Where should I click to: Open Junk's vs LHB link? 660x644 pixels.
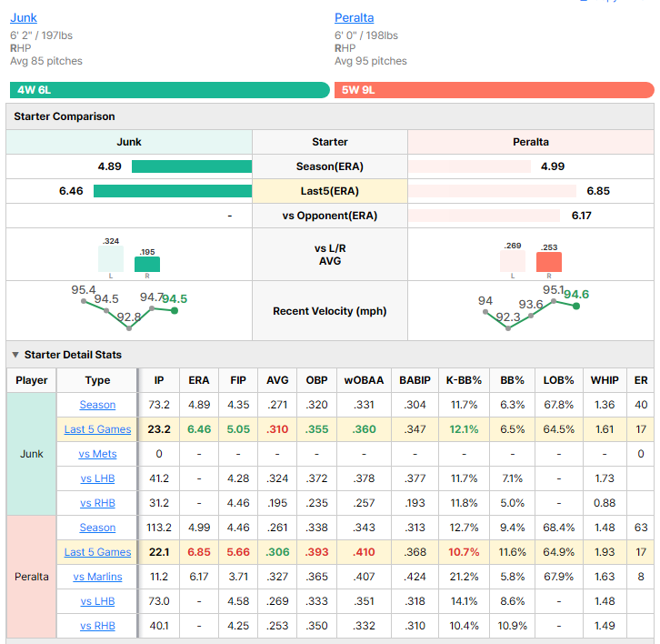coord(97,478)
